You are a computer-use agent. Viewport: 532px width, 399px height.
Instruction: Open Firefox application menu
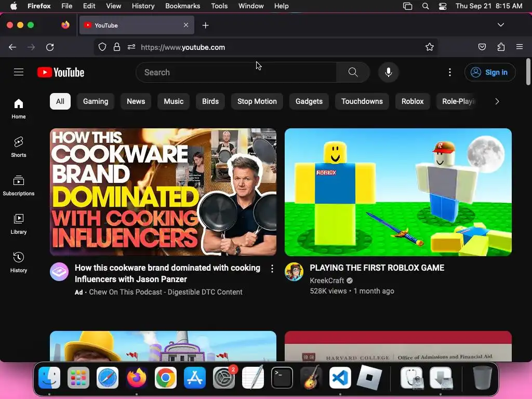coord(520,47)
